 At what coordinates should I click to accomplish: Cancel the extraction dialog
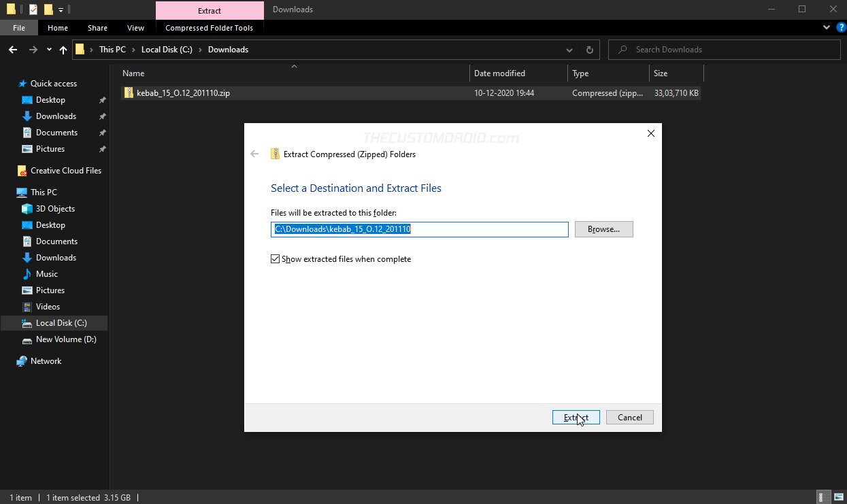629,418
